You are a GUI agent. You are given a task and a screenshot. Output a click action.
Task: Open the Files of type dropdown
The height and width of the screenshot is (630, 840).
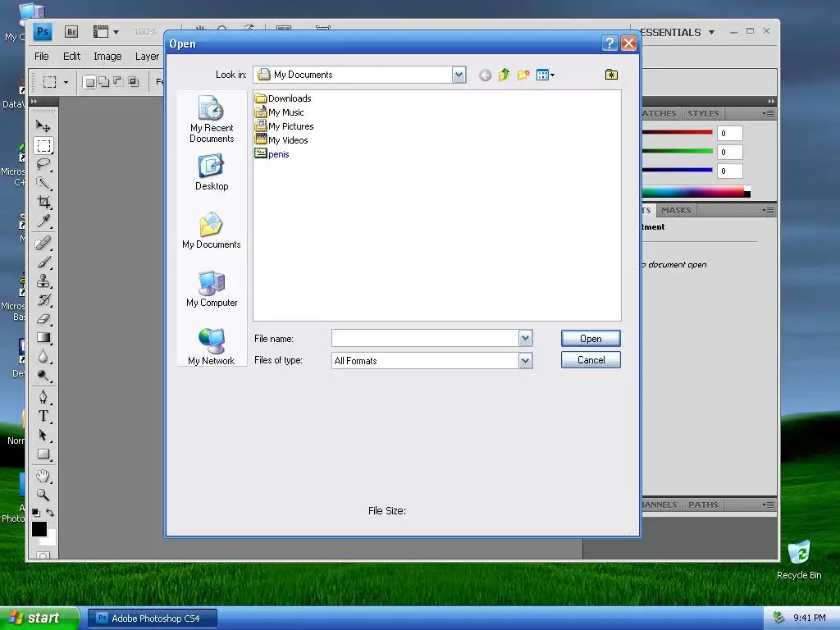[x=525, y=361]
